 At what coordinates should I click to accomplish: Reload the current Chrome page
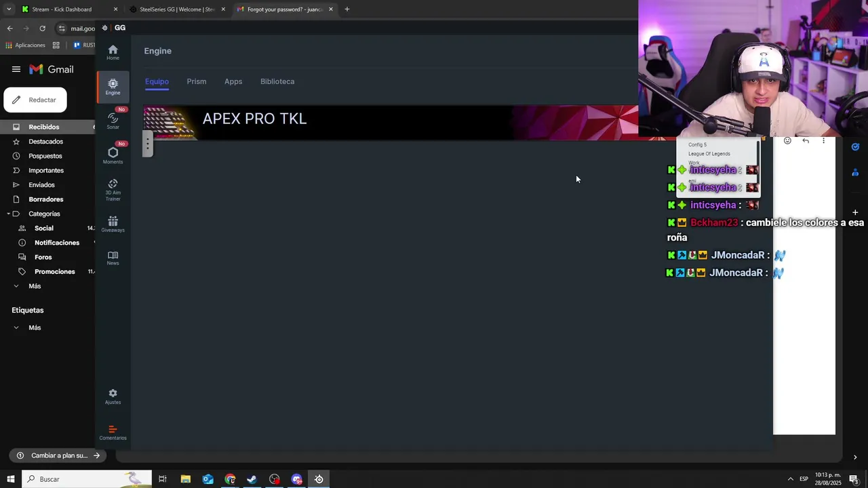42,28
